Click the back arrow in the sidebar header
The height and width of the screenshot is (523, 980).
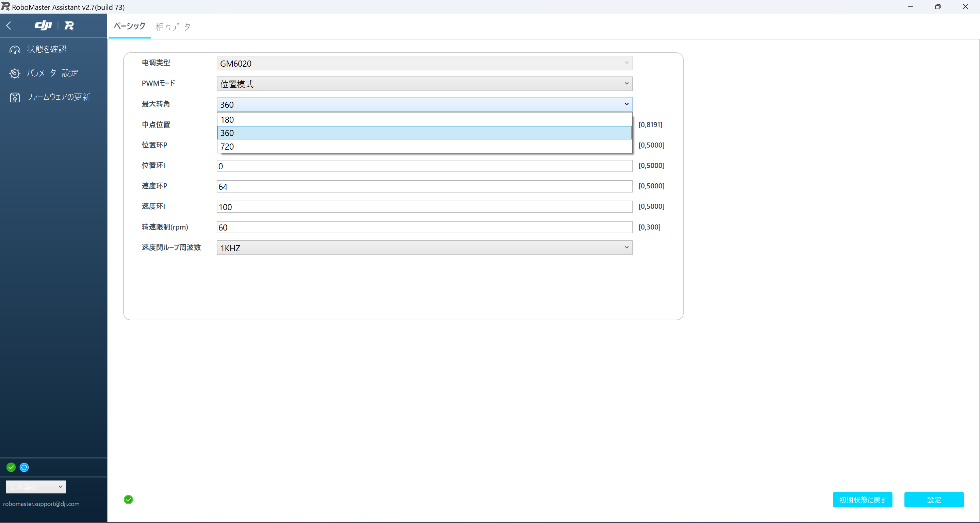(x=9, y=26)
